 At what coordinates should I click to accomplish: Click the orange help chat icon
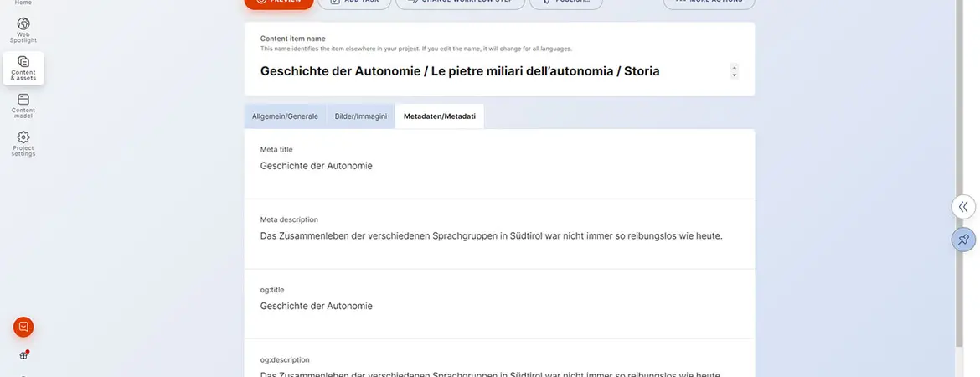pos(23,327)
